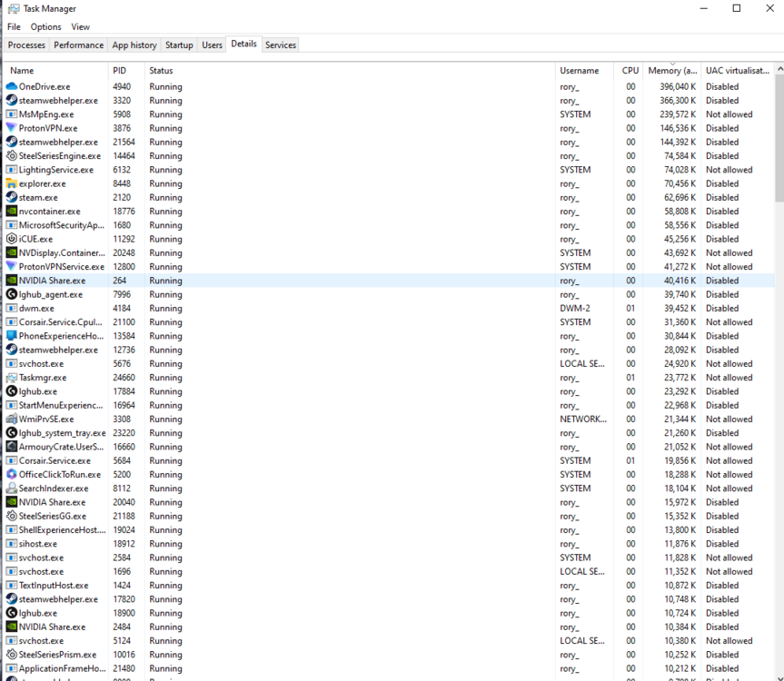Switch to the Services tab
Screen dimensions: 784x681
[x=281, y=45]
